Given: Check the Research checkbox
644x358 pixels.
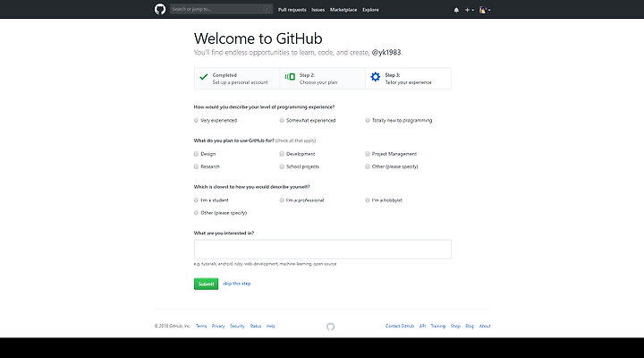Looking at the screenshot, I should 196,166.
